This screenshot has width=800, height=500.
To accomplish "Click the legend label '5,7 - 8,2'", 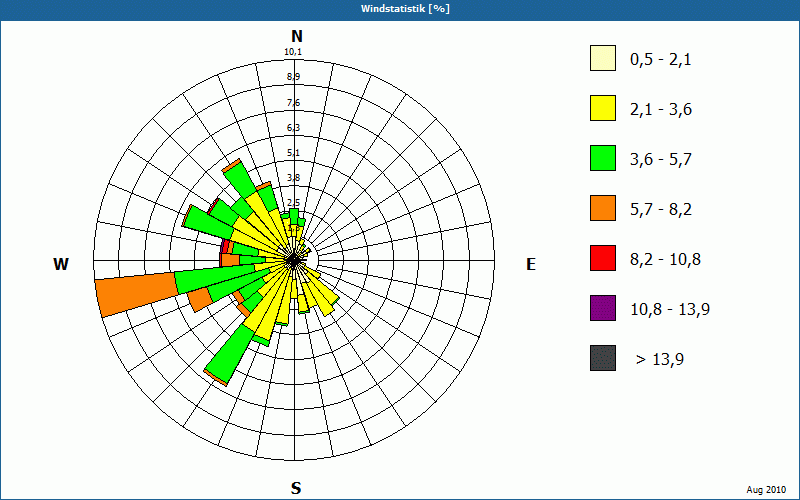I will [x=661, y=210].
